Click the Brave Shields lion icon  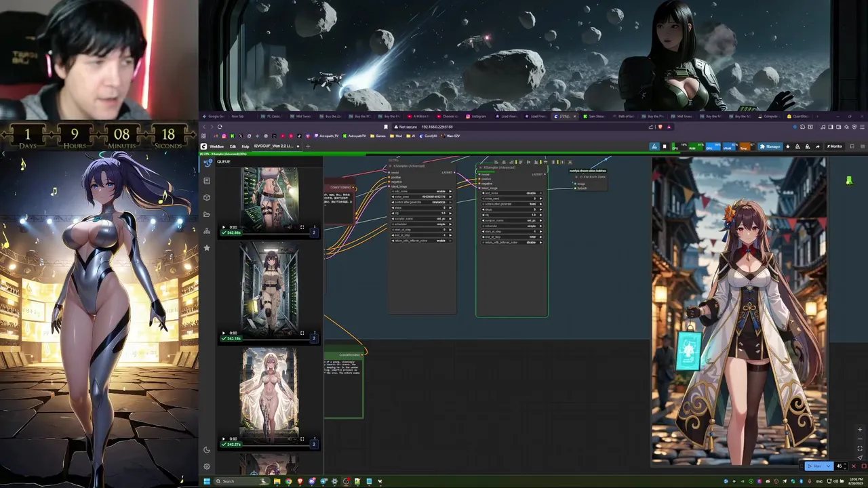click(x=660, y=127)
